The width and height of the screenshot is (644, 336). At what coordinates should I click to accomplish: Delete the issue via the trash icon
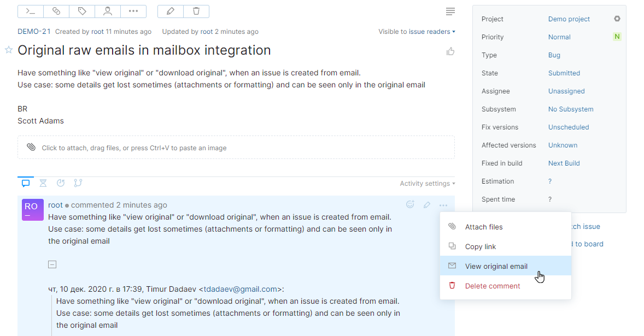pyautogui.click(x=196, y=11)
